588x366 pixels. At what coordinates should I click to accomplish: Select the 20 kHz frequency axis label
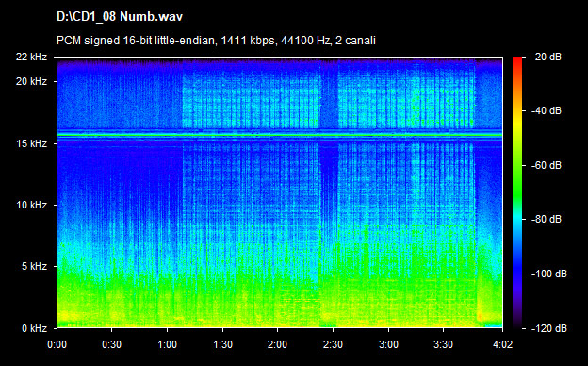point(31,81)
